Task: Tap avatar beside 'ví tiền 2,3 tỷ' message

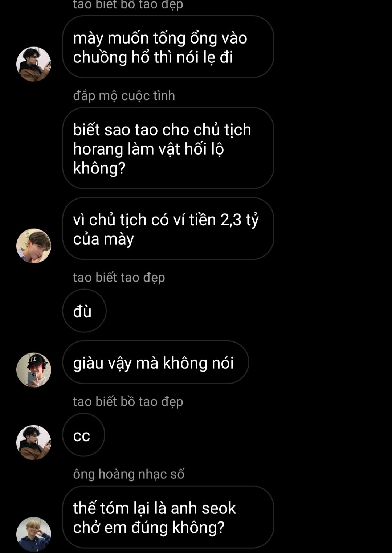Action: point(34,246)
